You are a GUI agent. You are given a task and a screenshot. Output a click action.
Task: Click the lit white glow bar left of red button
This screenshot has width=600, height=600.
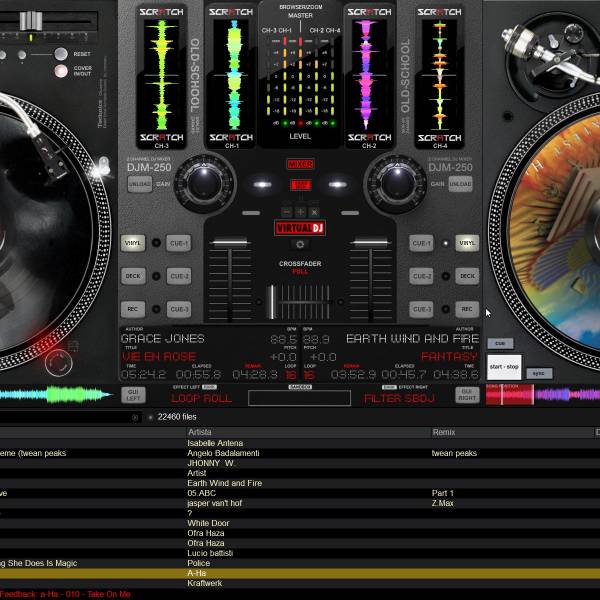[x=262, y=185]
